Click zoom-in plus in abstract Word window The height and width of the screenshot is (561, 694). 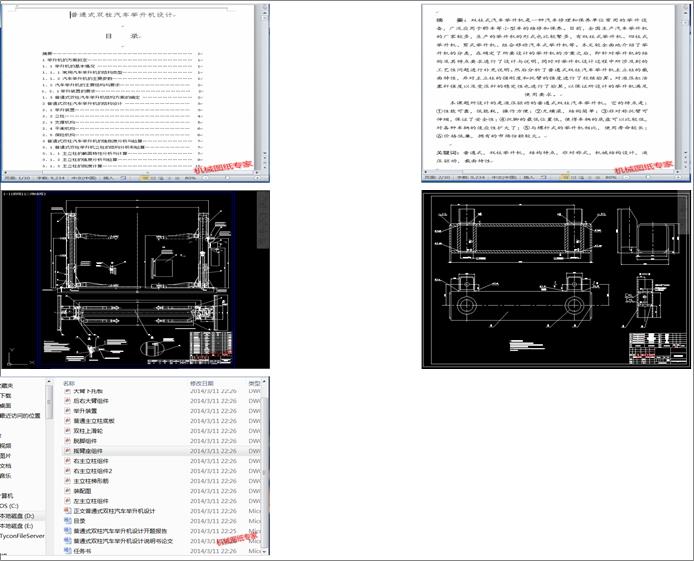point(679,177)
